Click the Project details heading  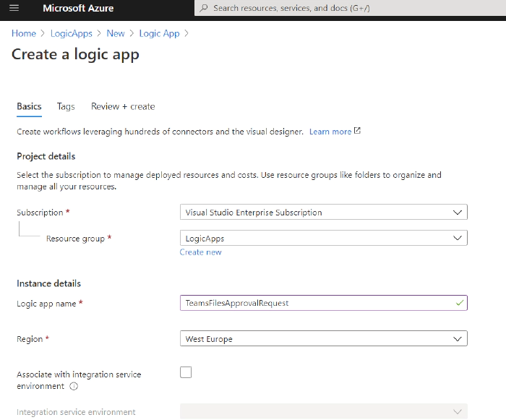pos(46,156)
